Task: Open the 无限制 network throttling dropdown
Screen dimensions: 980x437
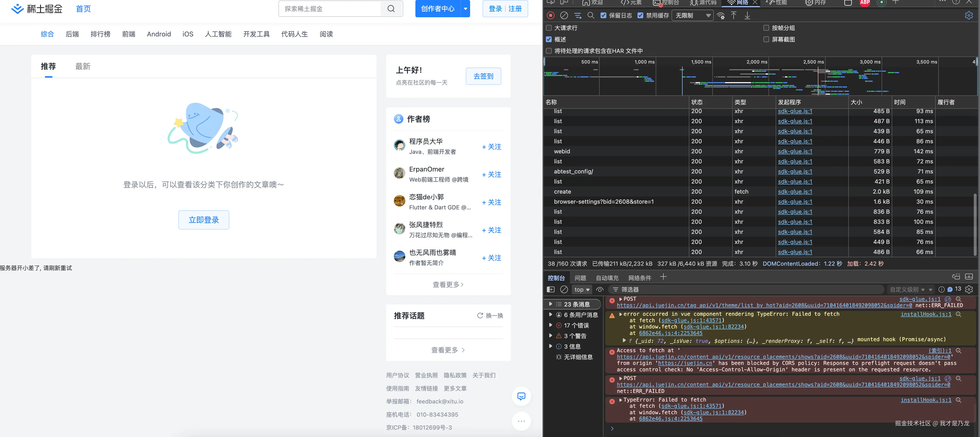Action: tap(692, 16)
